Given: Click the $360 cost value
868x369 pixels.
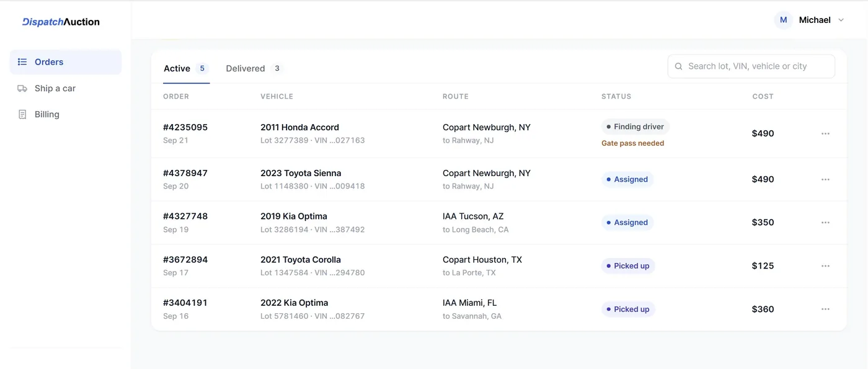Looking at the screenshot, I should (763, 309).
